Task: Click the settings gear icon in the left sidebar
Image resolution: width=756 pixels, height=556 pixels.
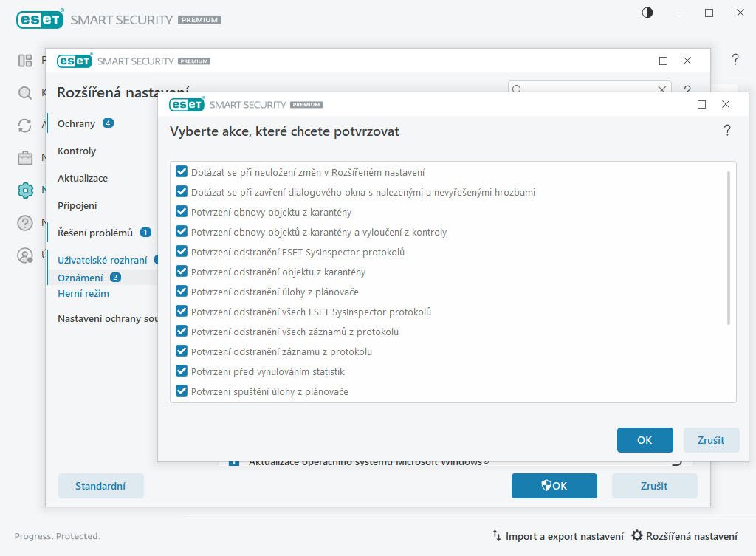Action: coord(25,191)
